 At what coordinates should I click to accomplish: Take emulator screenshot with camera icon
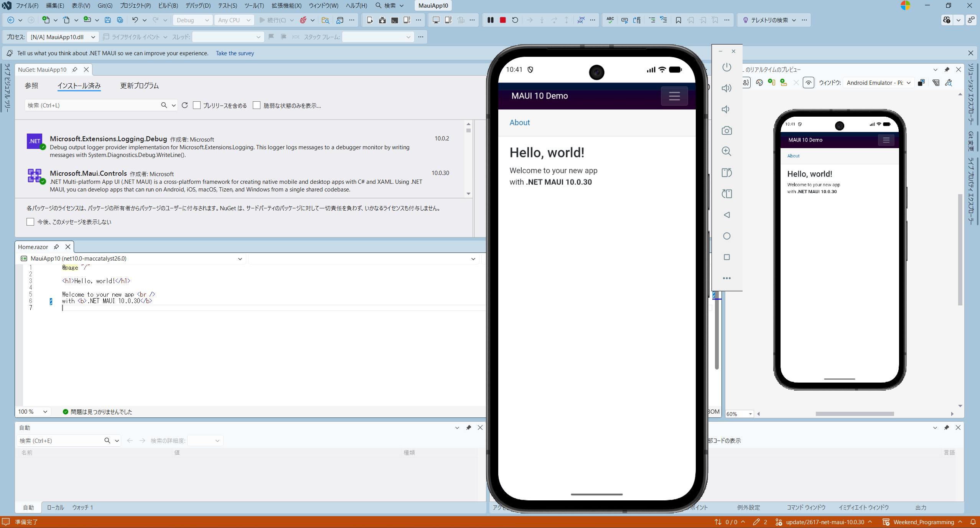coord(726,130)
